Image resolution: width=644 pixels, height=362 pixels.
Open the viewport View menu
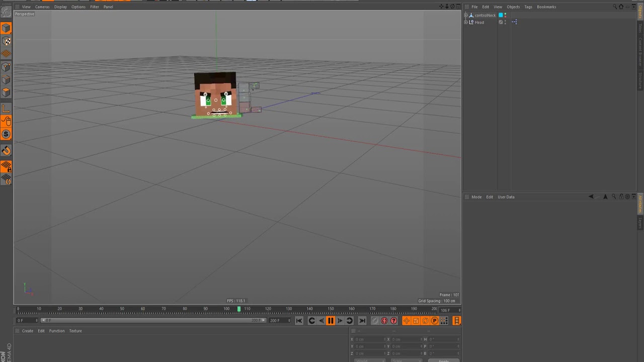point(26,7)
